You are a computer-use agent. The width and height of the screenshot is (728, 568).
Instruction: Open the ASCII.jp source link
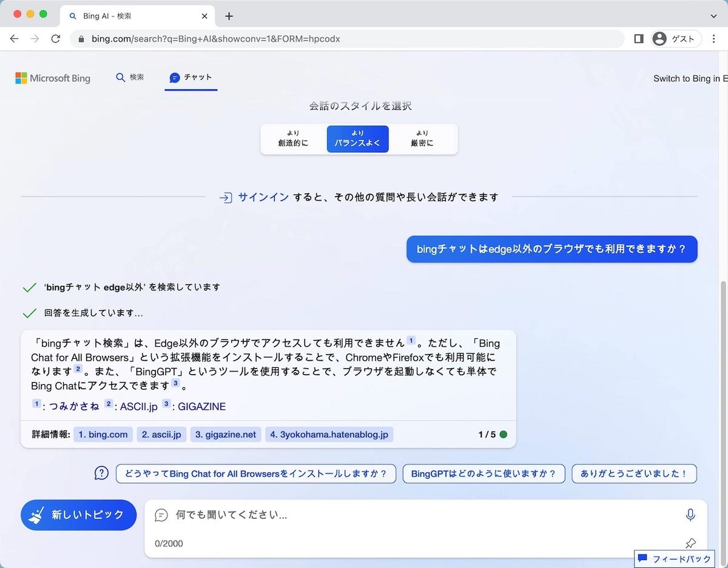(x=139, y=407)
